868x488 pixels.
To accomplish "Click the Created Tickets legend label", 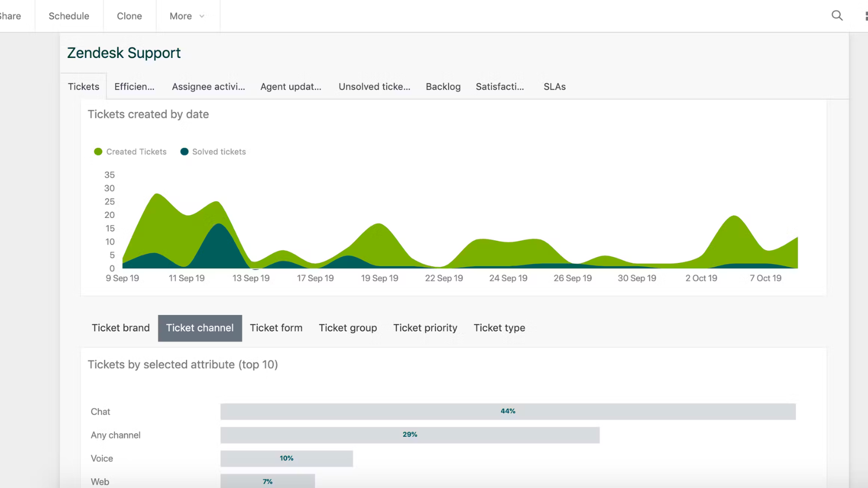I will coord(136,152).
